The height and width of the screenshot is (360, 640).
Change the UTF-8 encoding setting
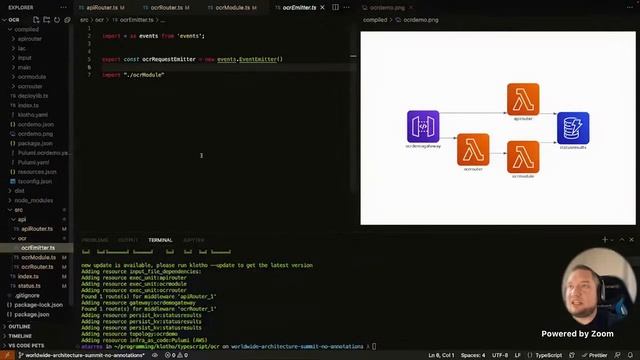(500, 355)
